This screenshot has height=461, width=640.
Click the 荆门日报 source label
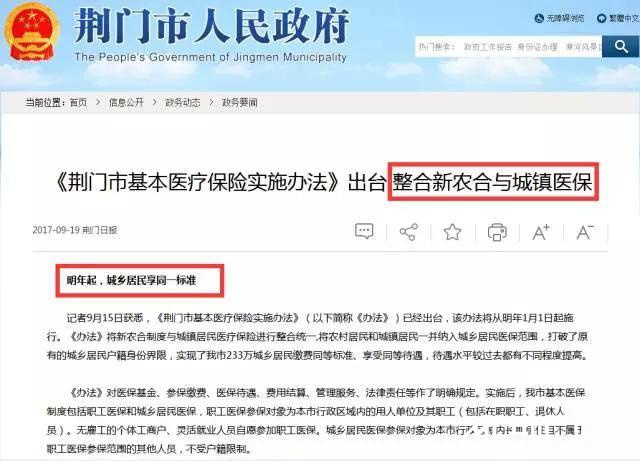[x=100, y=230]
